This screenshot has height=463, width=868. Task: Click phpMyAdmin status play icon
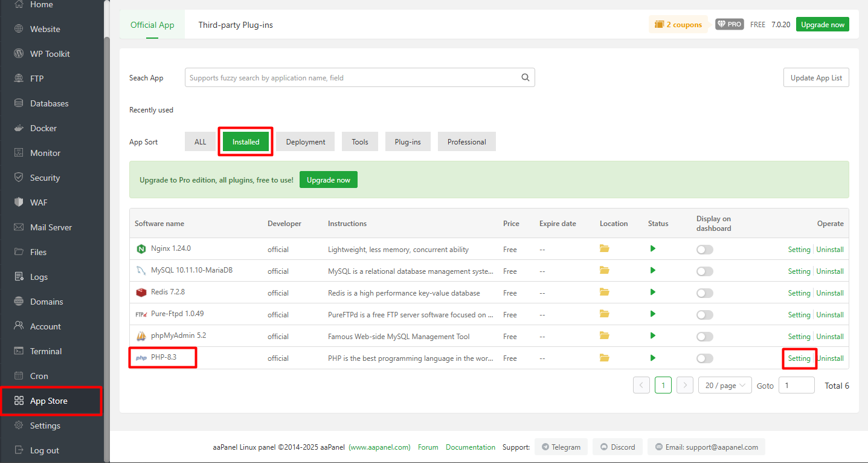pos(653,335)
